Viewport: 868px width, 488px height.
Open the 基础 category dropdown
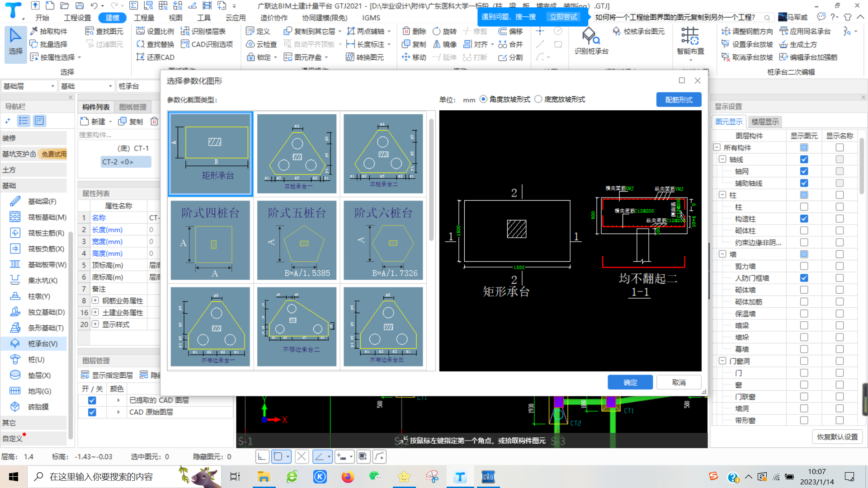pyautogui.click(x=86, y=86)
